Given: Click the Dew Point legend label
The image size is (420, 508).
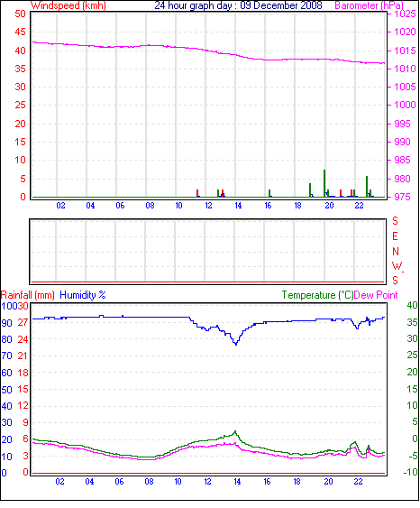Looking at the screenshot, I should tap(376, 295).
